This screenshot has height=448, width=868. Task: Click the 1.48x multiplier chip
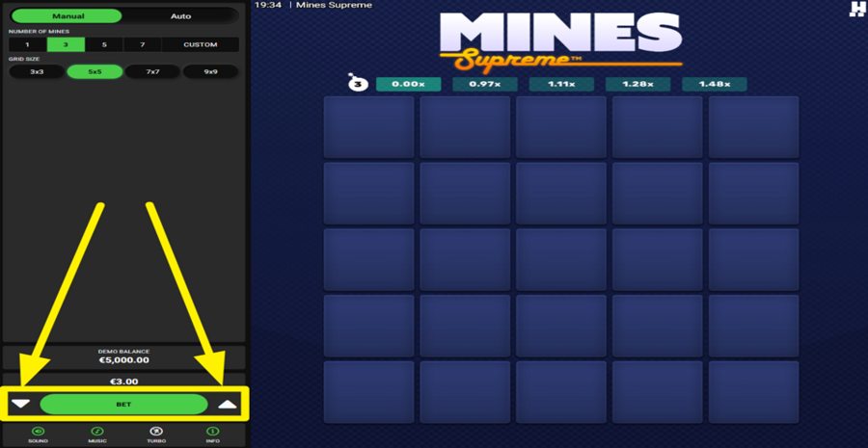[714, 84]
